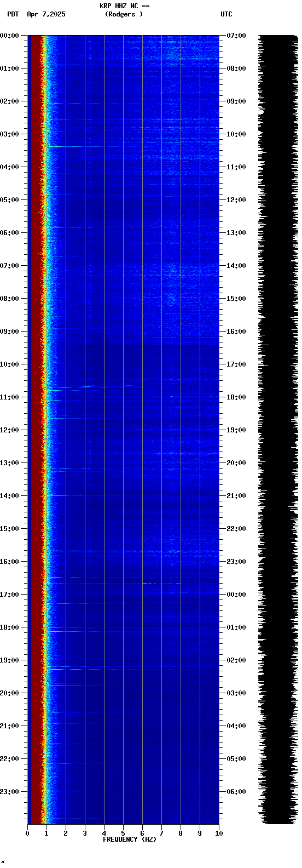The height and width of the screenshot is (868, 302).
Task: Click the 10:00 UTC time label
Action: click(x=236, y=134)
